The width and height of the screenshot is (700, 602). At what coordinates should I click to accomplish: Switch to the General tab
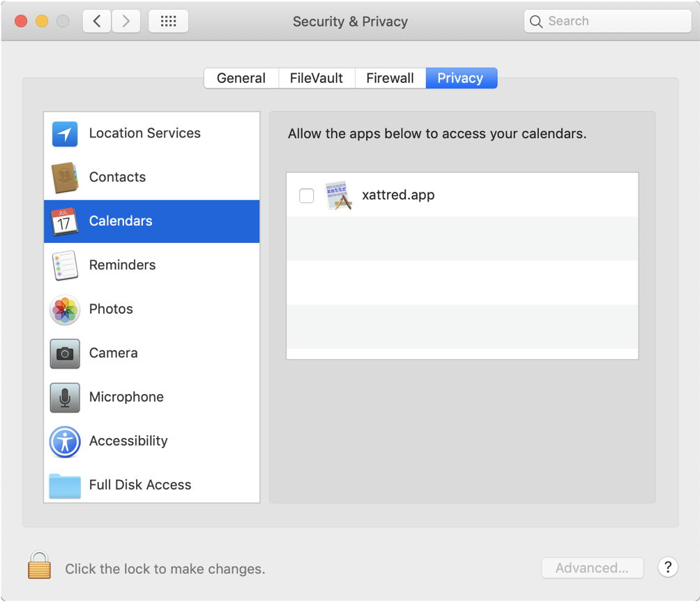click(x=241, y=78)
